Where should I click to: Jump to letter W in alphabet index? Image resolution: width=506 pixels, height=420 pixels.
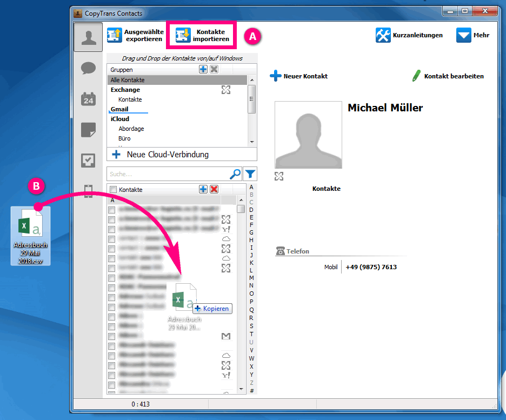[251, 358]
